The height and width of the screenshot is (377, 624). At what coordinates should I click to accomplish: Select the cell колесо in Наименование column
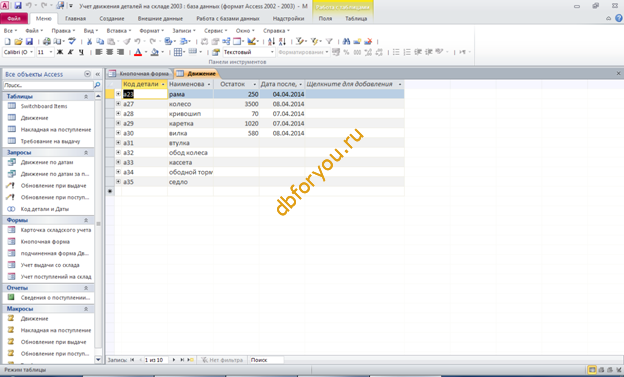tap(190, 104)
